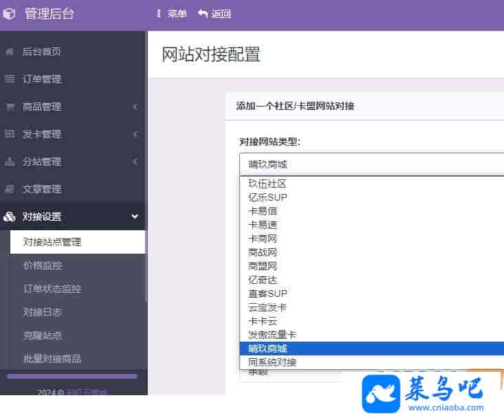Click the cube logo icon beside 管理后台
The image size is (504, 420).
9,14
